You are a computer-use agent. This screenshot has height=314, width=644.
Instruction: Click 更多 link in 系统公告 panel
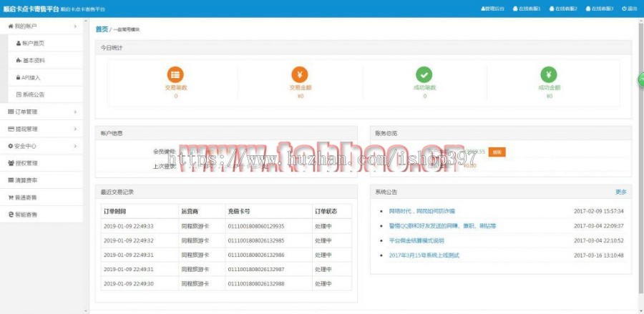[x=620, y=192]
